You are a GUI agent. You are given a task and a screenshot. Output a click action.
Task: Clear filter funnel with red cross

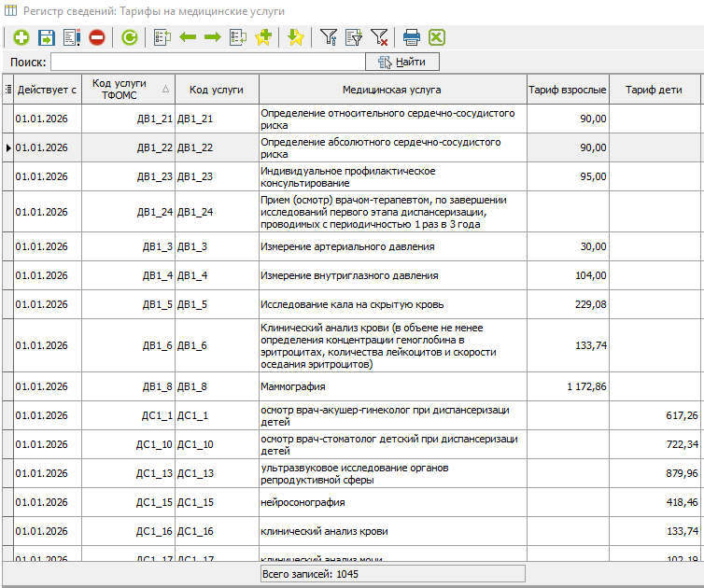point(379,37)
